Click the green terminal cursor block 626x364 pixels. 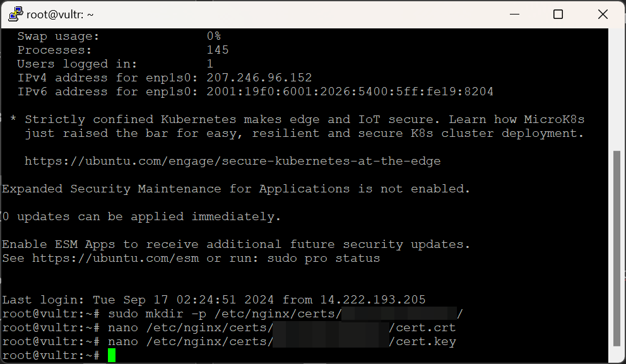coord(112,355)
